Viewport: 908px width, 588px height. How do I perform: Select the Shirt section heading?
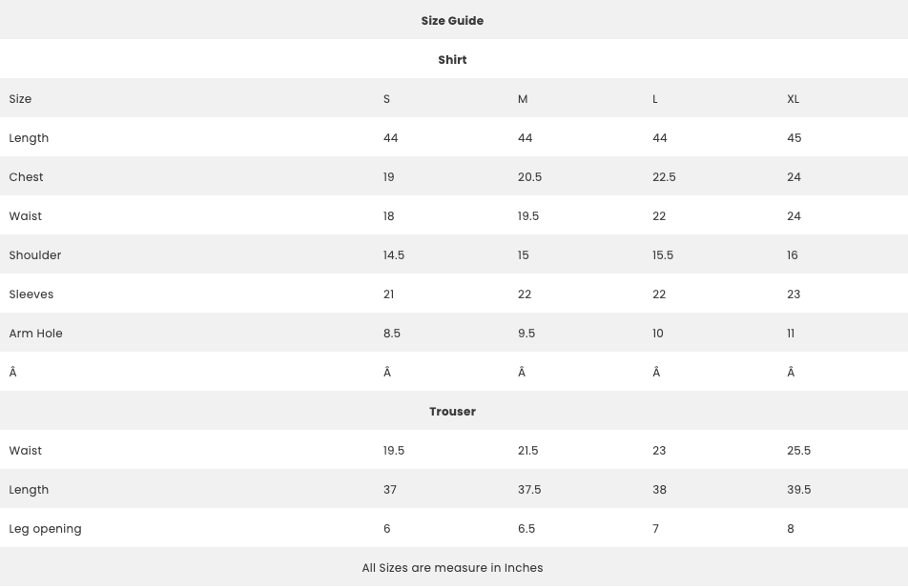tap(452, 60)
